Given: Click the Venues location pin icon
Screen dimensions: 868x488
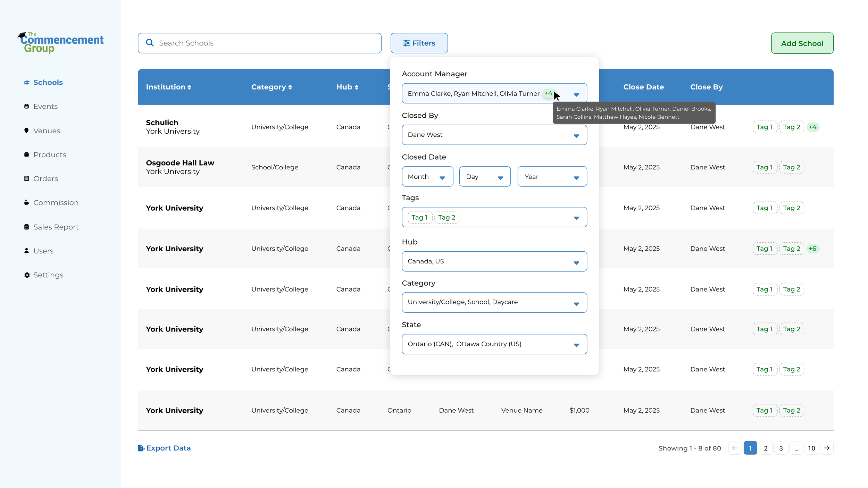Looking at the screenshot, I should [x=26, y=131].
